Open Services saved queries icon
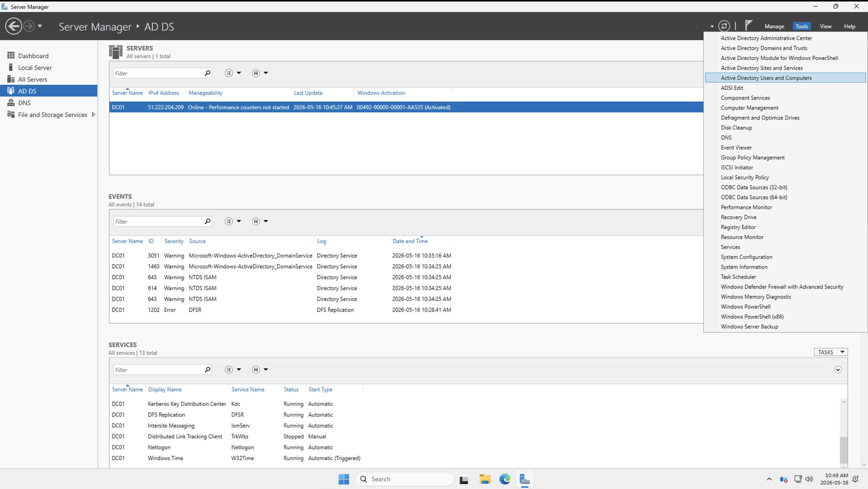The height and width of the screenshot is (489, 868). (256, 370)
